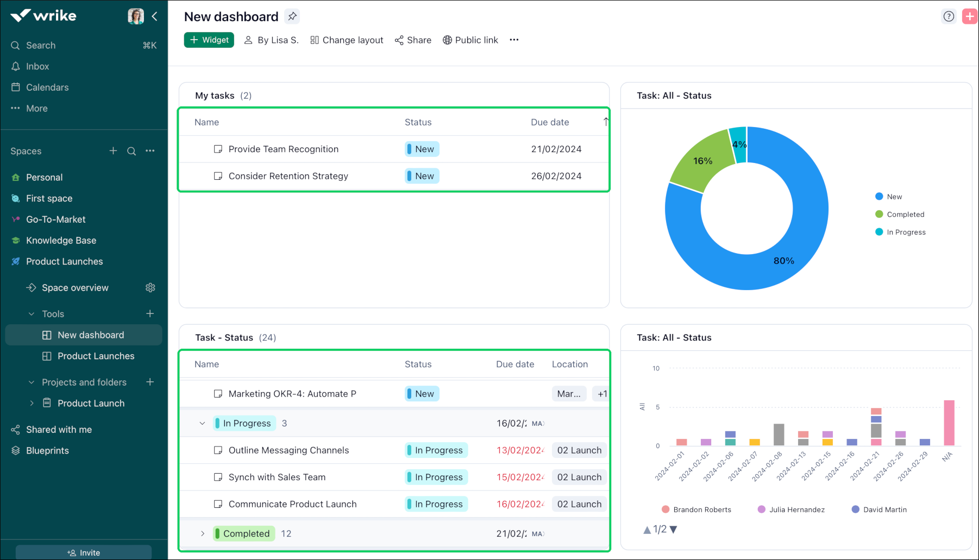Expand the Completed task group
The width and height of the screenshot is (979, 560).
(203, 533)
